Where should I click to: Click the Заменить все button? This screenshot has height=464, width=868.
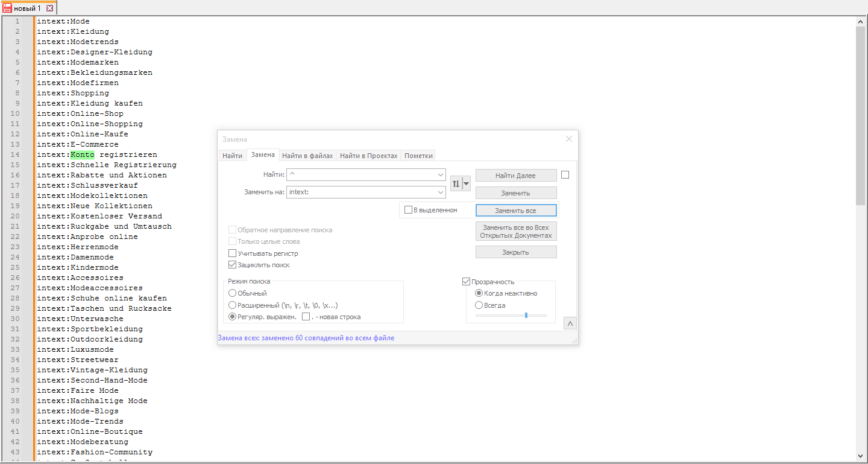pyautogui.click(x=516, y=211)
